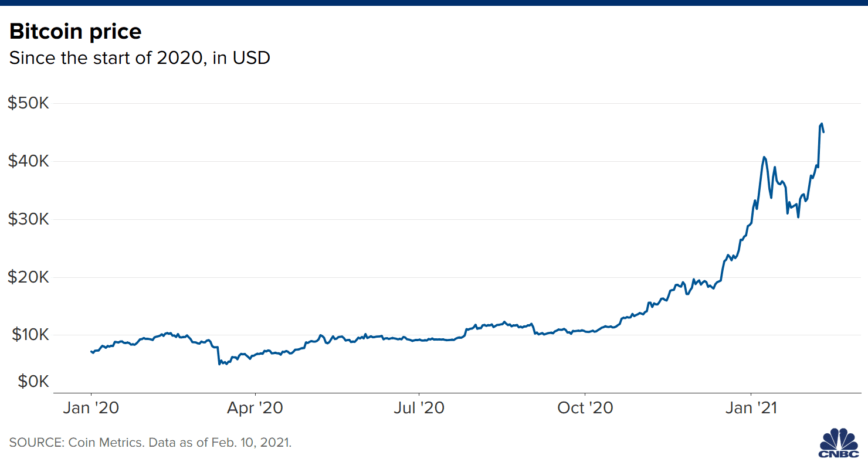Click the $50K y-axis label

pyautogui.click(x=28, y=103)
